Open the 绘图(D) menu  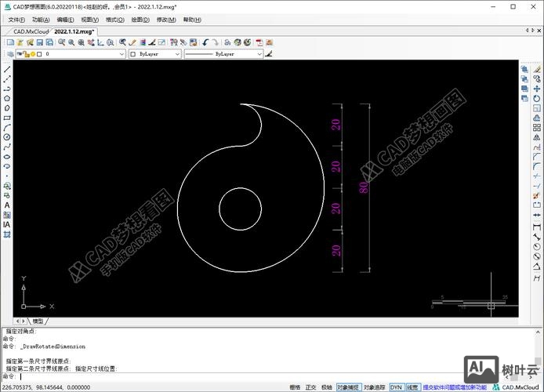coord(141,20)
